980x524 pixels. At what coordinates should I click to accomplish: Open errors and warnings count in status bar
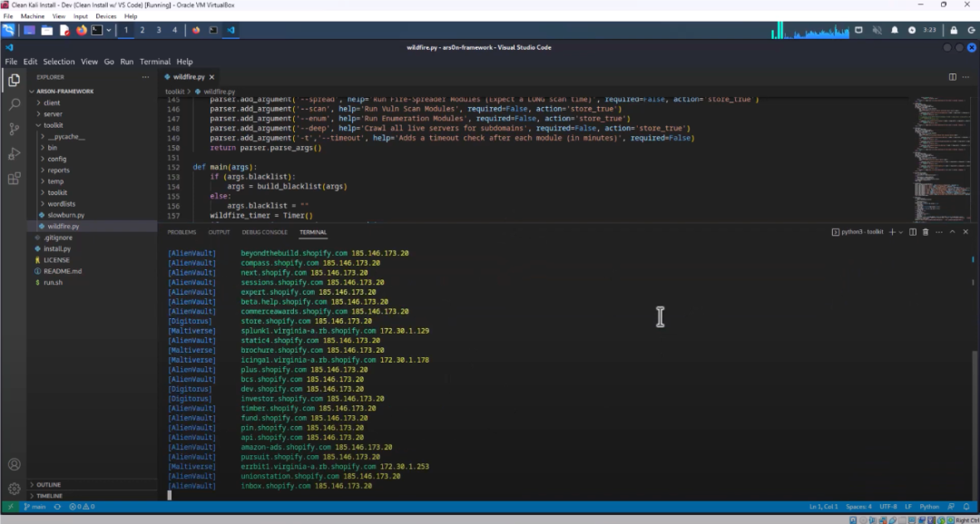82,507
